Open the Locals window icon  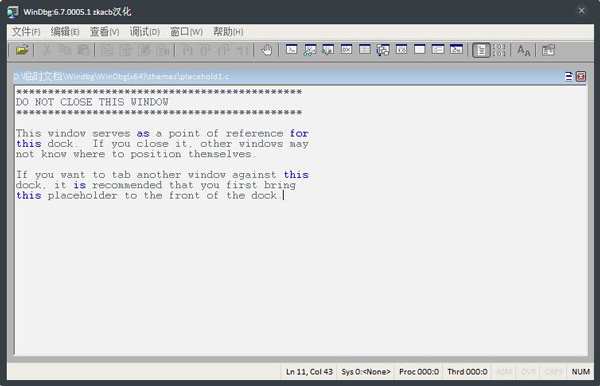(x=328, y=50)
